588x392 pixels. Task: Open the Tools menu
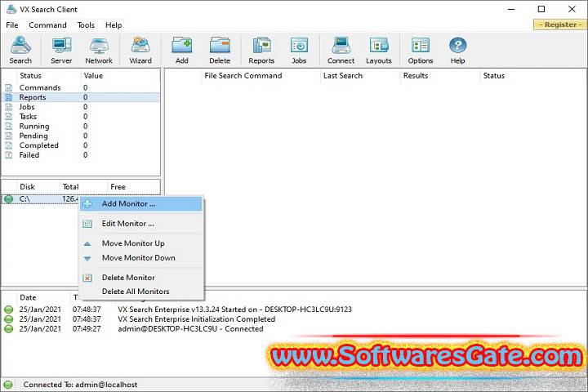tap(86, 25)
